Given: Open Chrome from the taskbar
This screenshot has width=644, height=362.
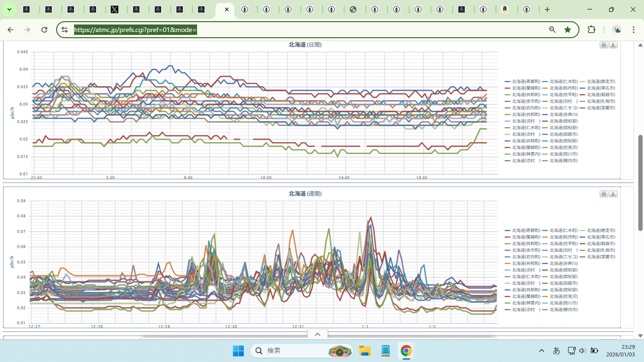Looking at the screenshot, I should [x=406, y=351].
